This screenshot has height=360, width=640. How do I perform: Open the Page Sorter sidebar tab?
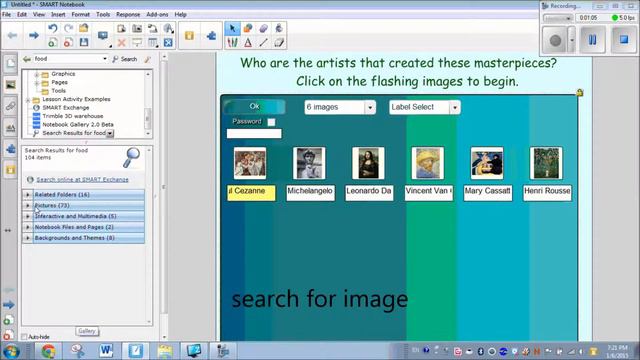click(11, 63)
